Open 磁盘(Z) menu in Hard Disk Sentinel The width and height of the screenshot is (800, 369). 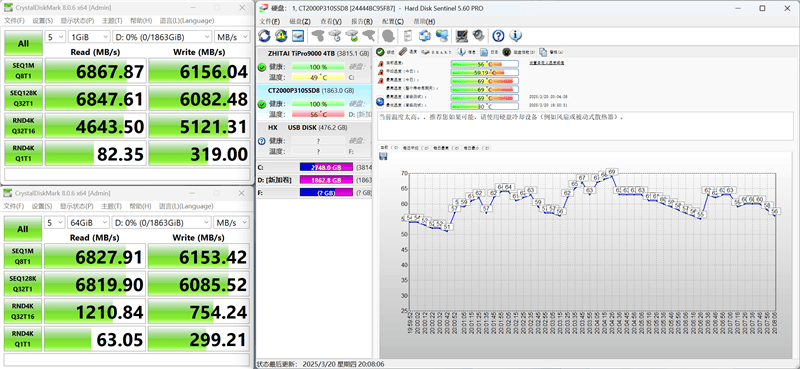pos(299,21)
